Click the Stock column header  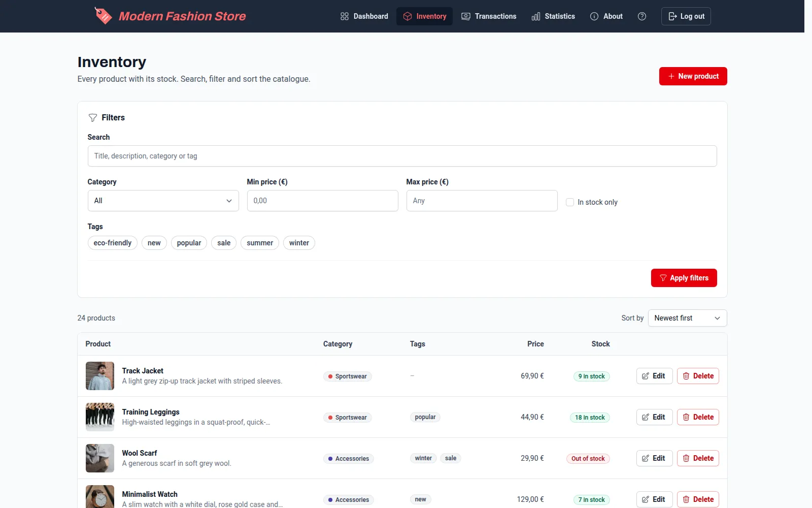pos(600,344)
